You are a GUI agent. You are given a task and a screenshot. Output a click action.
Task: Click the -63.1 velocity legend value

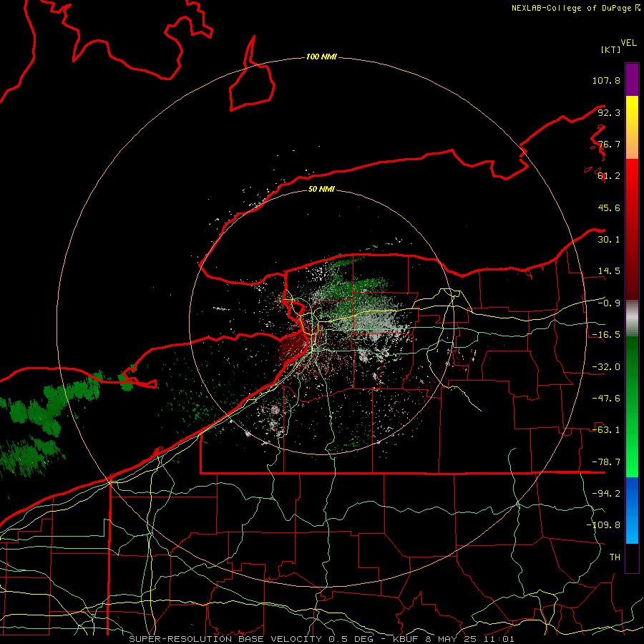pos(606,430)
